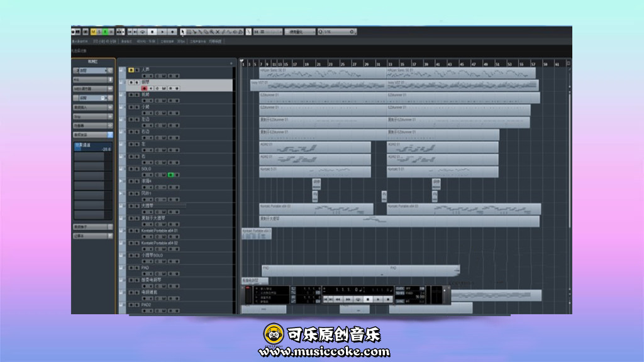Open the track name dropdown atop the inspector

pyautogui.click(x=92, y=70)
